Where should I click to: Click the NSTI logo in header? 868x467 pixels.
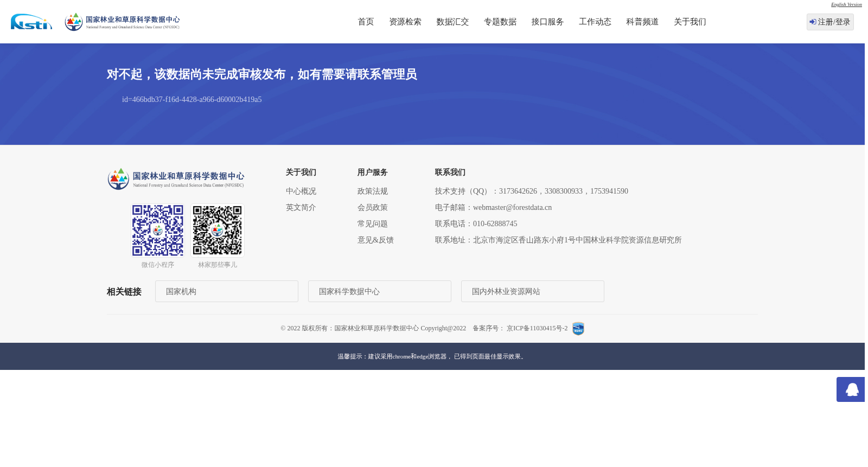[31, 22]
